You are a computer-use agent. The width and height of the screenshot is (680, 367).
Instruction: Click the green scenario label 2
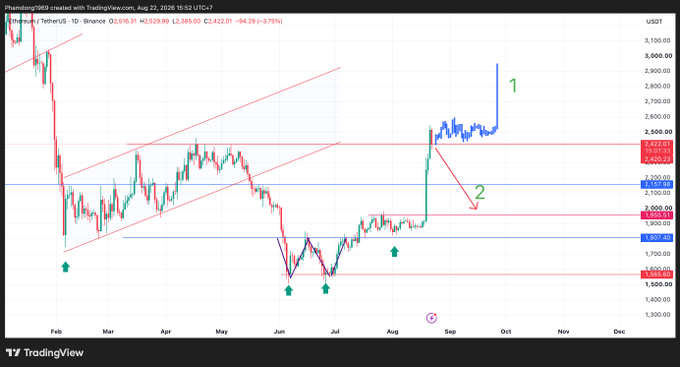(x=480, y=192)
